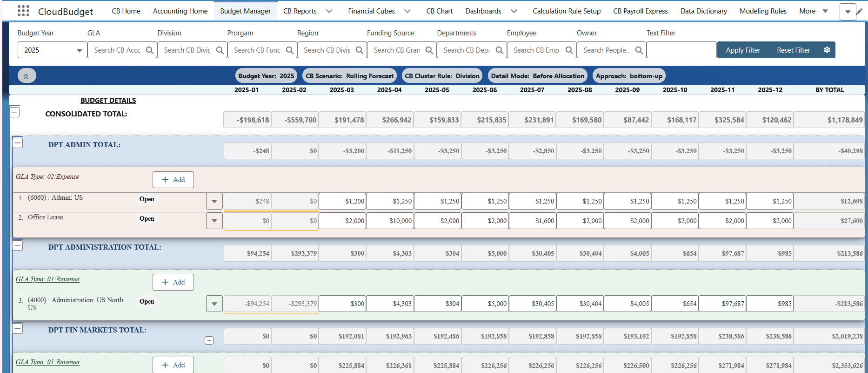
Task: Add a line under DPT FIN MARKETS Revenue
Action: tap(173, 365)
